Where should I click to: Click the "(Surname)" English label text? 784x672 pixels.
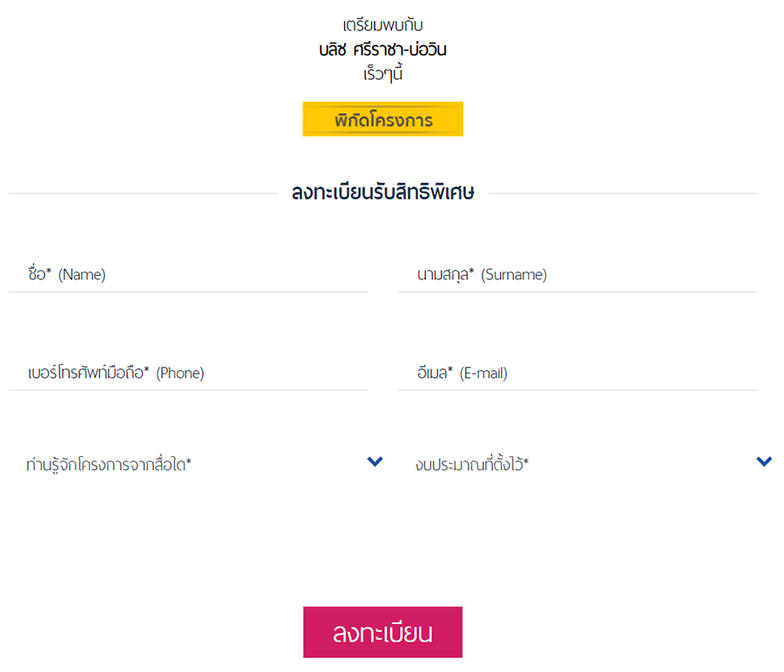tap(514, 275)
